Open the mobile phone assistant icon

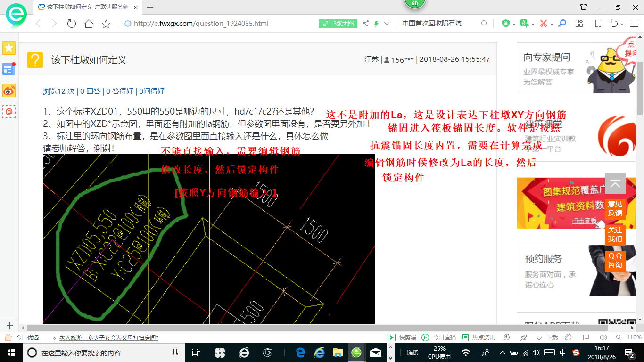(598, 24)
